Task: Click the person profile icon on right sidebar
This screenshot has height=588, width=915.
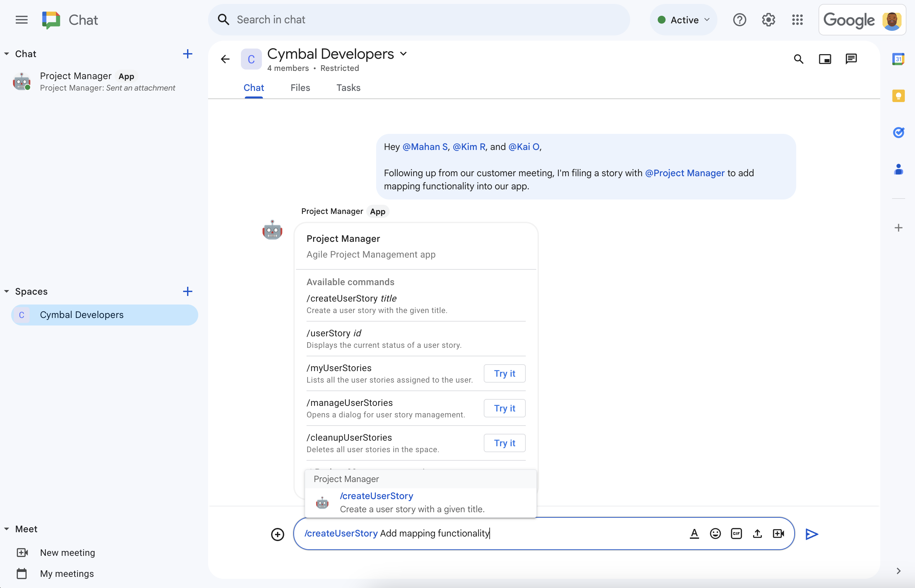Action: (x=900, y=168)
